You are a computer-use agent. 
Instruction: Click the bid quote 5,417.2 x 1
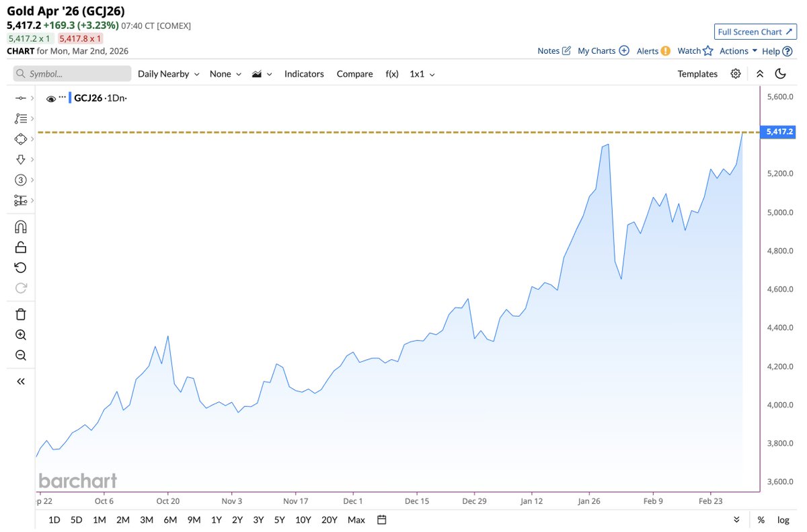pos(30,38)
